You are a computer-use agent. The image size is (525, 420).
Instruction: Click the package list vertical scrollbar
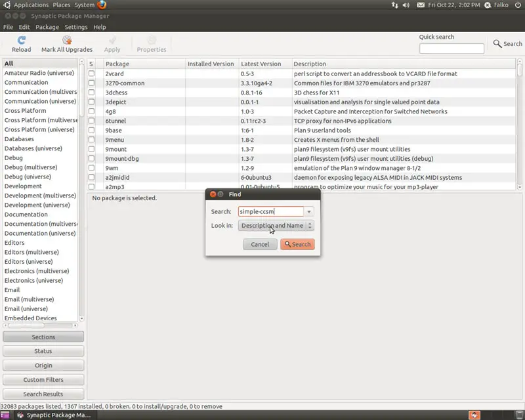point(519,124)
